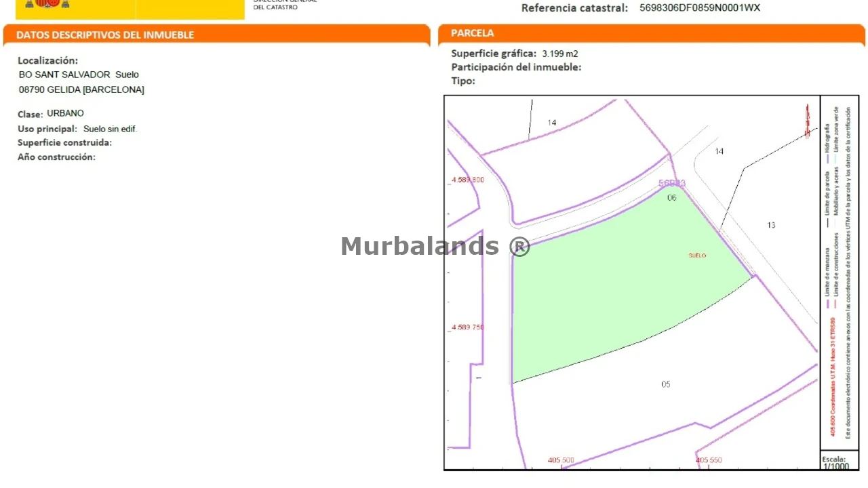Select the cadastral reference 5698306DF0859N0001WX
The width and height of the screenshot is (868, 488).
[x=700, y=8]
